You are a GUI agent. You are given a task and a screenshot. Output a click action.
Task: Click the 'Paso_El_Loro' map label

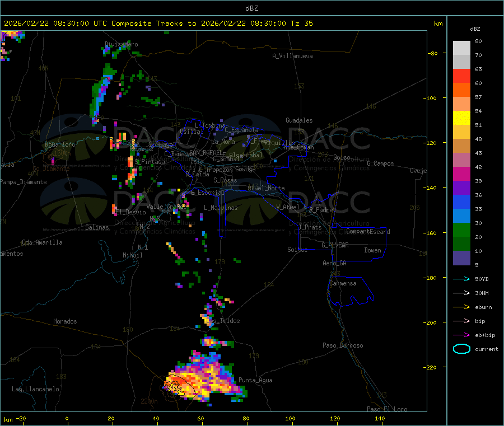pos(388,409)
